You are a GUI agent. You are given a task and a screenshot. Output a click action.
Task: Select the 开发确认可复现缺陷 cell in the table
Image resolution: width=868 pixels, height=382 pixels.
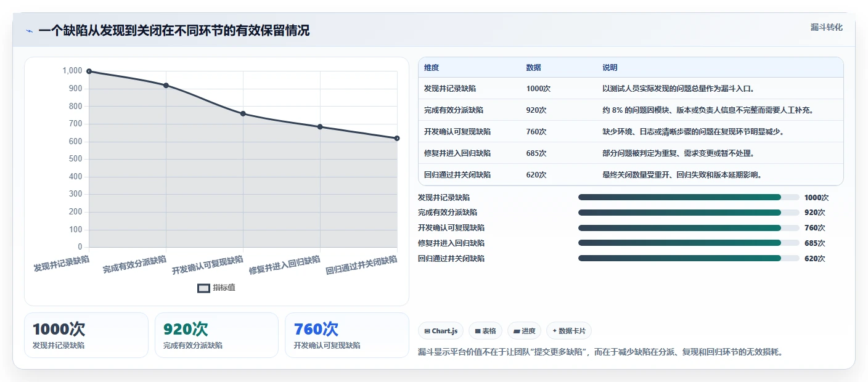point(457,132)
